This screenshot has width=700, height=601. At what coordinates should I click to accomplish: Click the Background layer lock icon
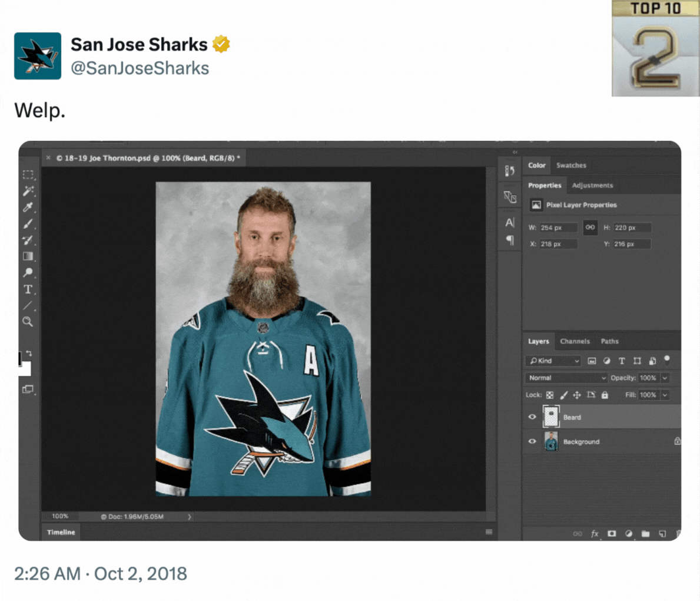click(677, 441)
